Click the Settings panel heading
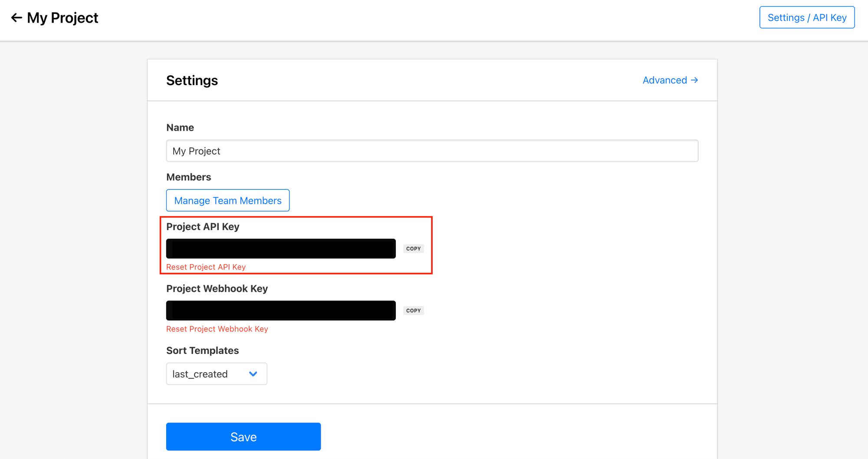Viewport: 868px width, 459px height. click(192, 80)
